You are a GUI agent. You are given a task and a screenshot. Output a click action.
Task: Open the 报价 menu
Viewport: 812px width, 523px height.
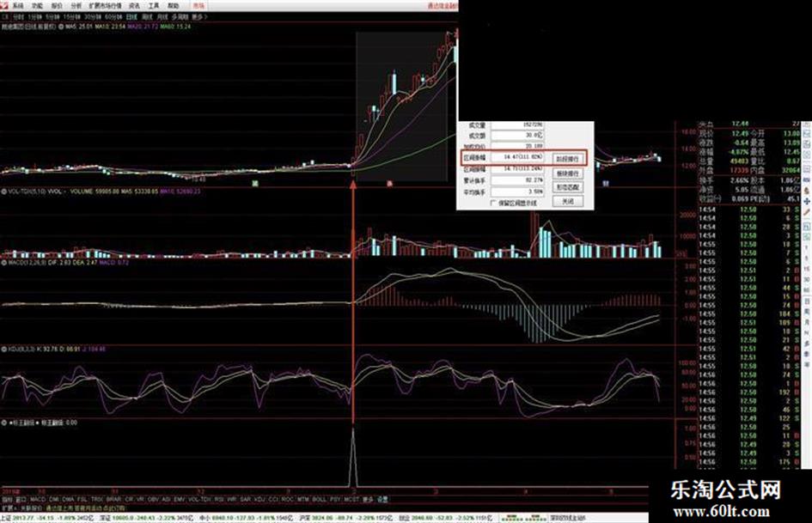[x=57, y=6]
